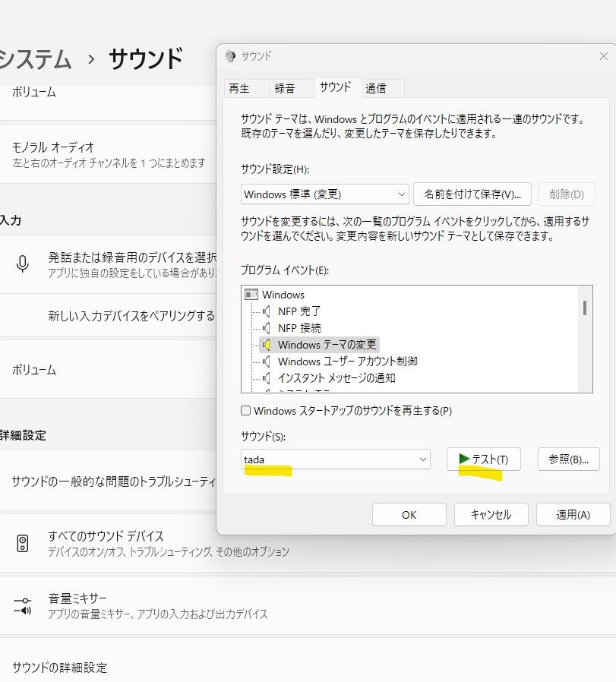The height and width of the screenshot is (682, 616).
Task: Confirm the dialog with OK
Action: pyautogui.click(x=409, y=515)
